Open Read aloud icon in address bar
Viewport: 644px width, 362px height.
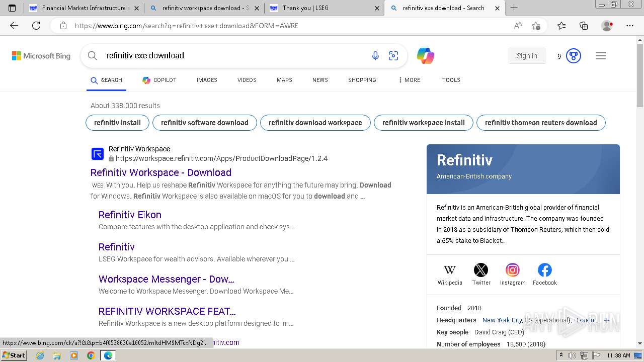point(518,26)
